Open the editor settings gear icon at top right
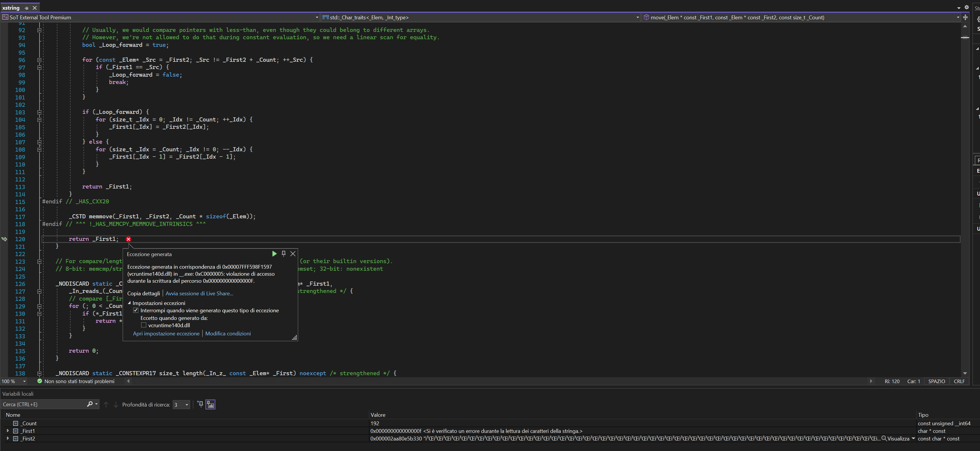The width and height of the screenshot is (980, 451). click(966, 7)
